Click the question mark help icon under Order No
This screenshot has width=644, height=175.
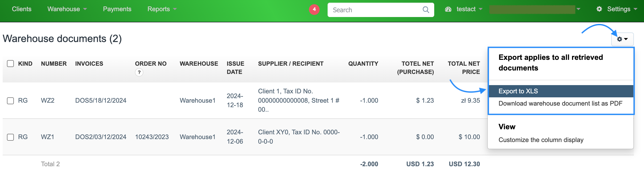coord(139,72)
